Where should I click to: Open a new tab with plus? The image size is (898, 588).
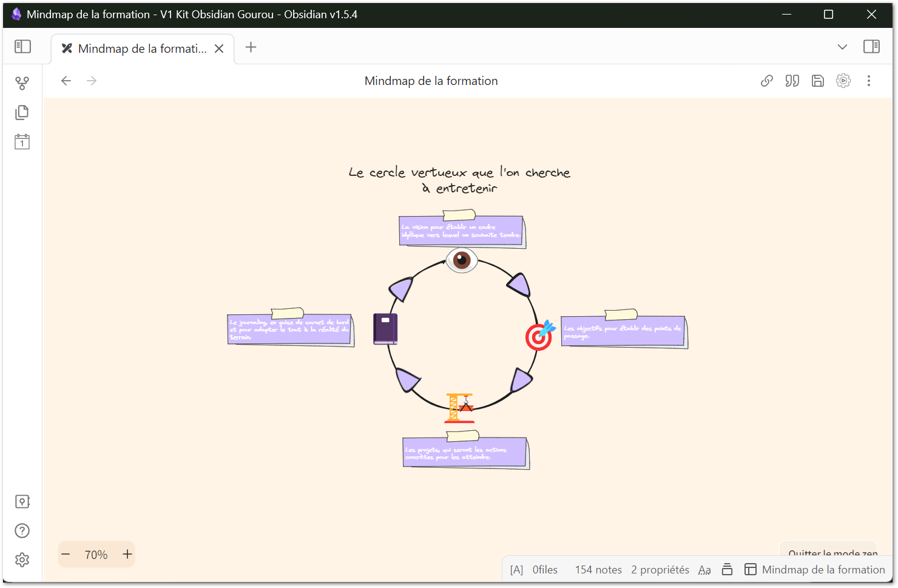(x=251, y=47)
